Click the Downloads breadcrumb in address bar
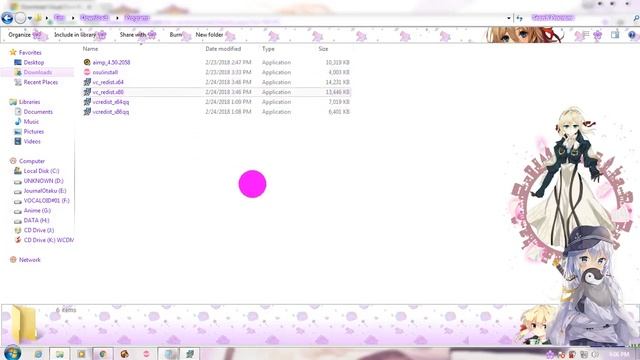This screenshot has height=360, width=640. click(94, 18)
